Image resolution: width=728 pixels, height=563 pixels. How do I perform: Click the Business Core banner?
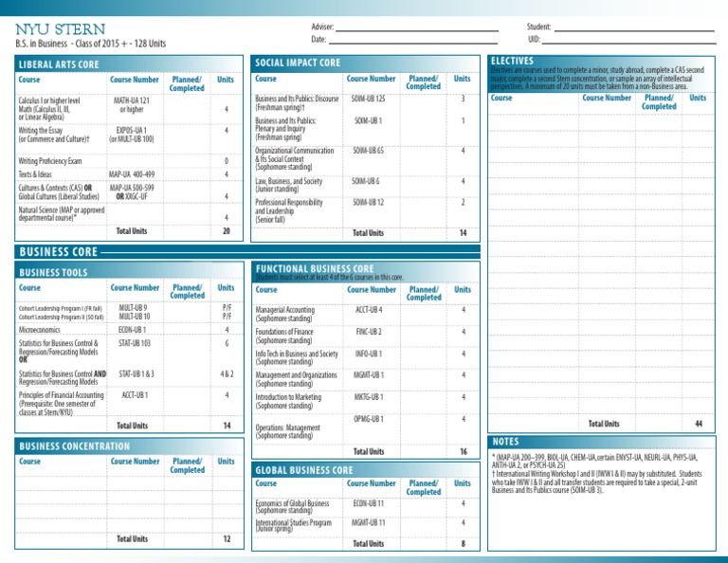(247, 252)
